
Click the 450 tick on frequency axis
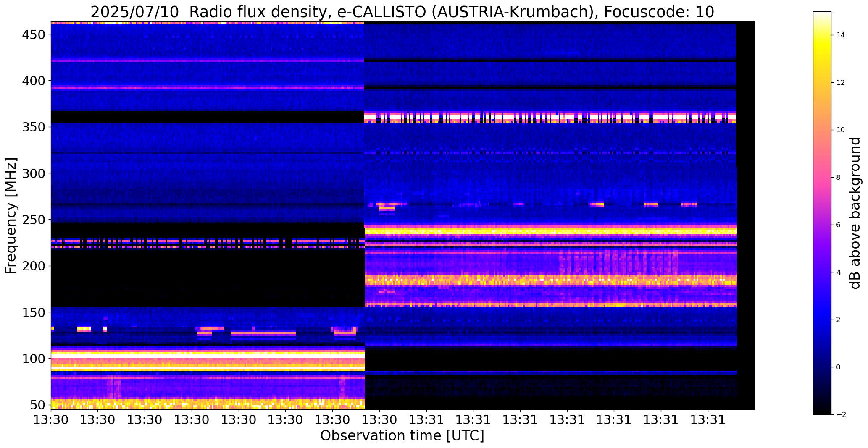pyautogui.click(x=33, y=34)
